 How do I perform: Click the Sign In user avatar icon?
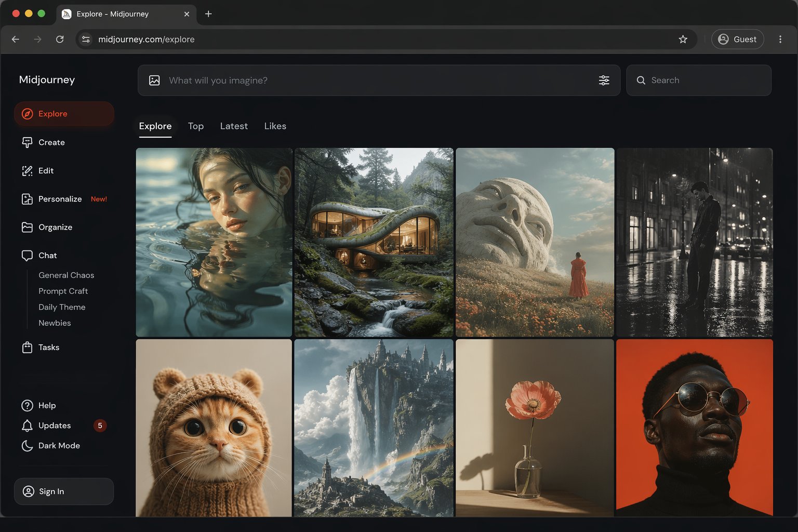(29, 491)
